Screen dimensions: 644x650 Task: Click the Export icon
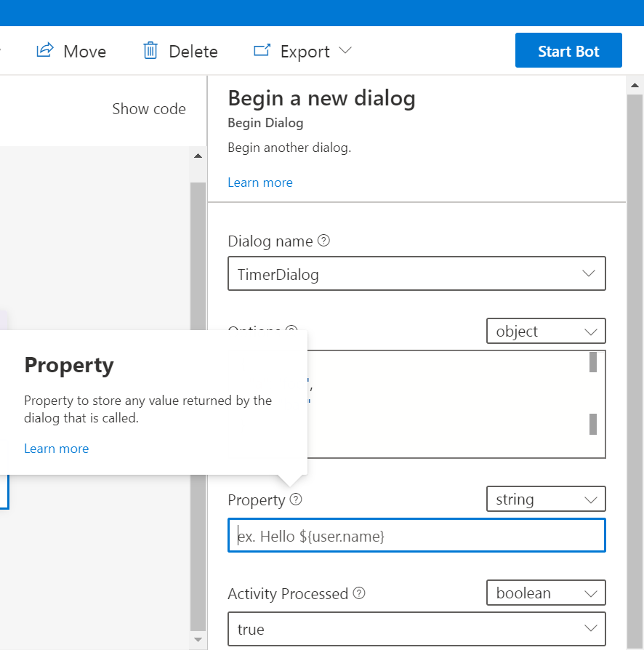(262, 50)
